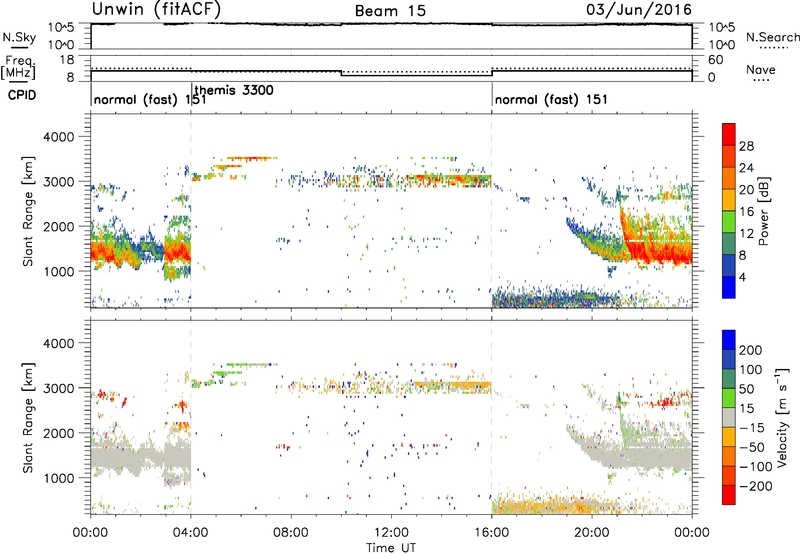This screenshot has width=800, height=554.
Task: Click the "Nave" legend label
Action: pos(761,69)
